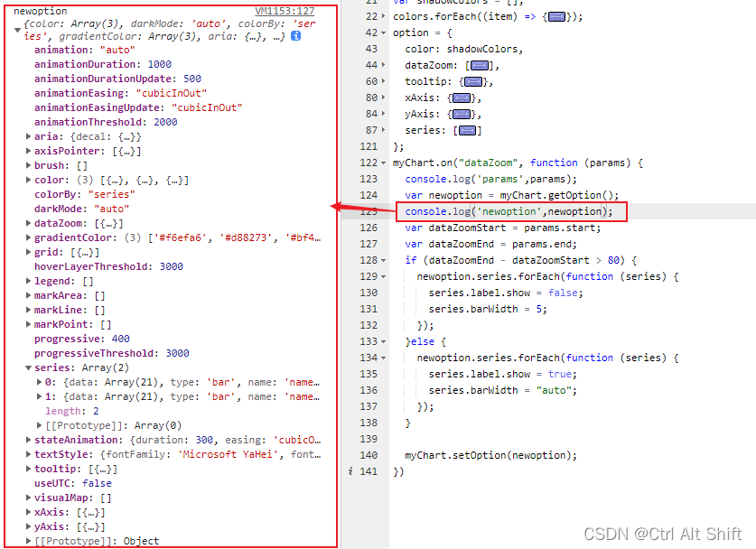Expand the yAxis property in console

coord(28,526)
